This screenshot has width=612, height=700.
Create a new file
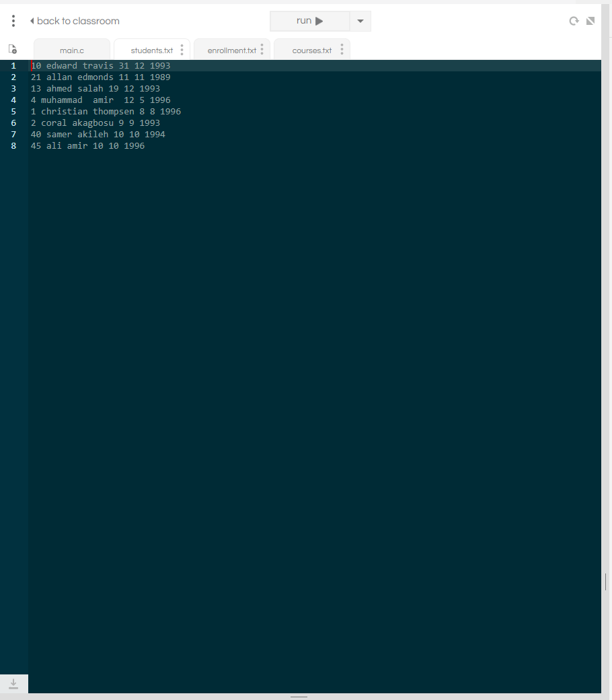tap(12, 49)
